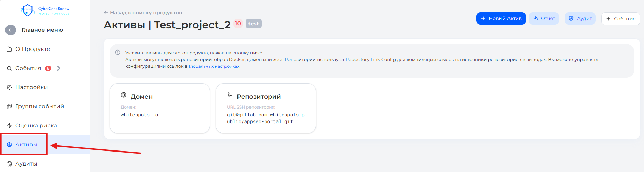Click the Активы sidebar icon

9,145
